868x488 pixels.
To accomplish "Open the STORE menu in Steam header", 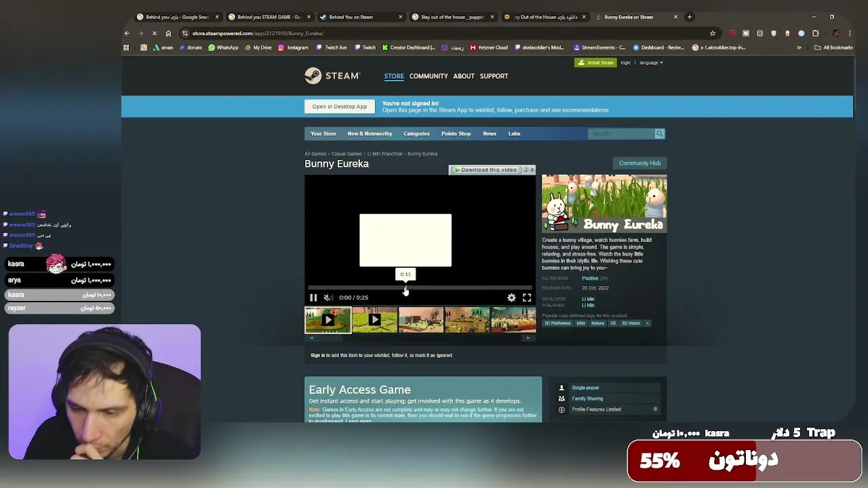I will pyautogui.click(x=394, y=76).
